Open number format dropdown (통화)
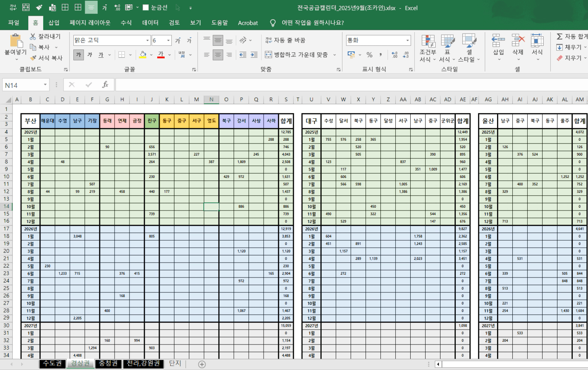This screenshot has width=588, height=370. pyautogui.click(x=408, y=40)
